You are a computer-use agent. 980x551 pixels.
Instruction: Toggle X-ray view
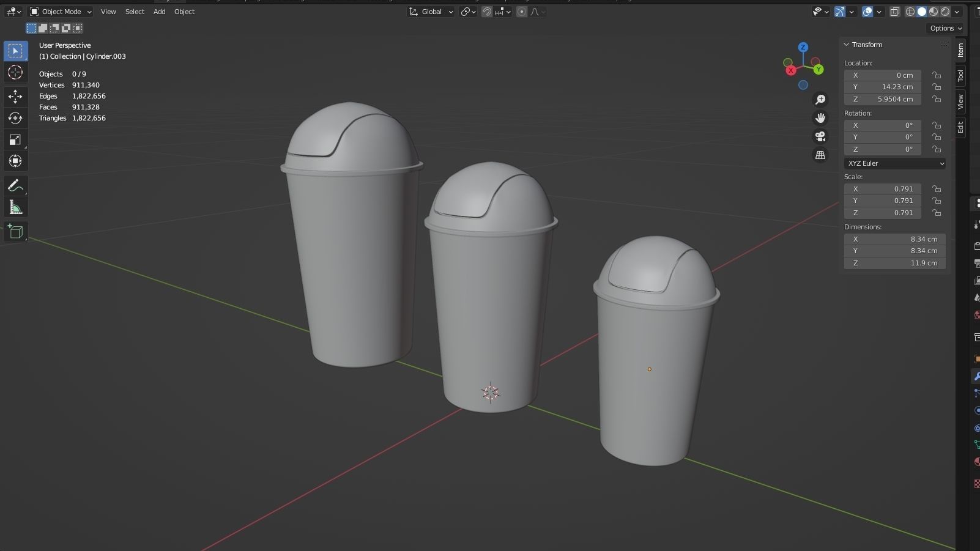point(895,12)
